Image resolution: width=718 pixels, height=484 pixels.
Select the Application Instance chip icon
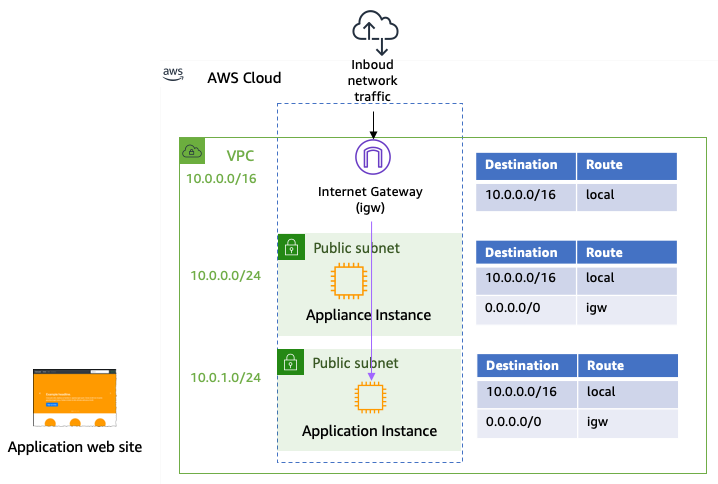[x=370, y=397]
